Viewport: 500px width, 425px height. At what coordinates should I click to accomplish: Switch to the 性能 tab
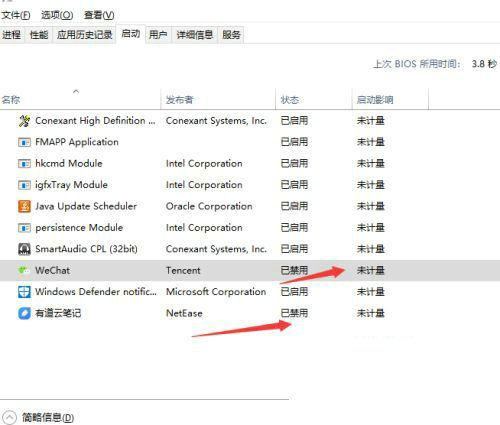(x=39, y=35)
